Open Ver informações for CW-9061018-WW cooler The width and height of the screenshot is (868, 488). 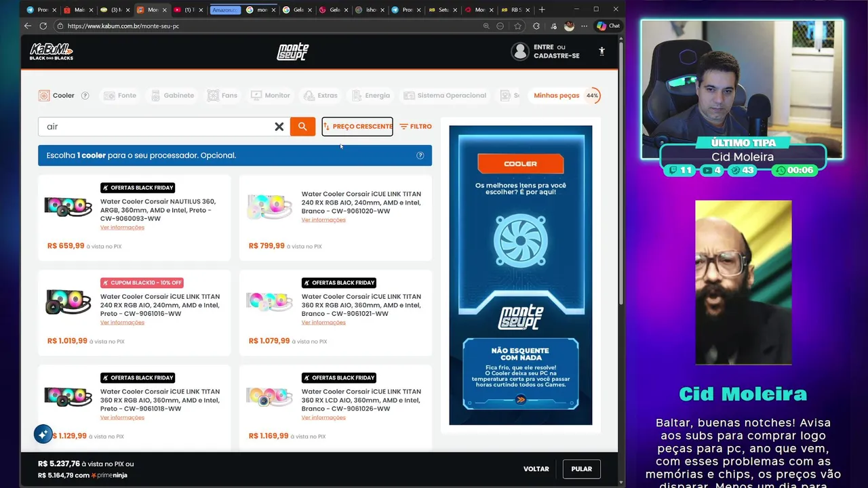coord(122,418)
